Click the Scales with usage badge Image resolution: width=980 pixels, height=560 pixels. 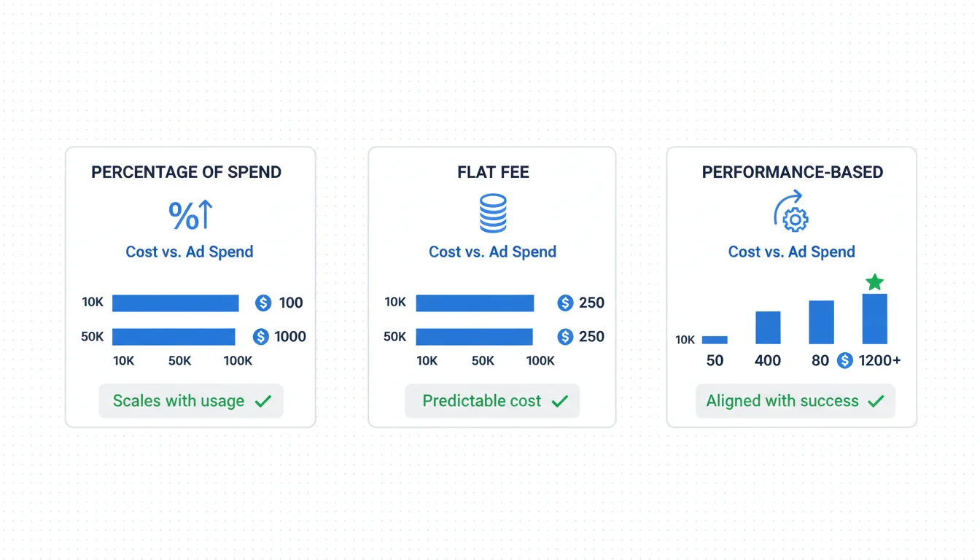(x=191, y=401)
